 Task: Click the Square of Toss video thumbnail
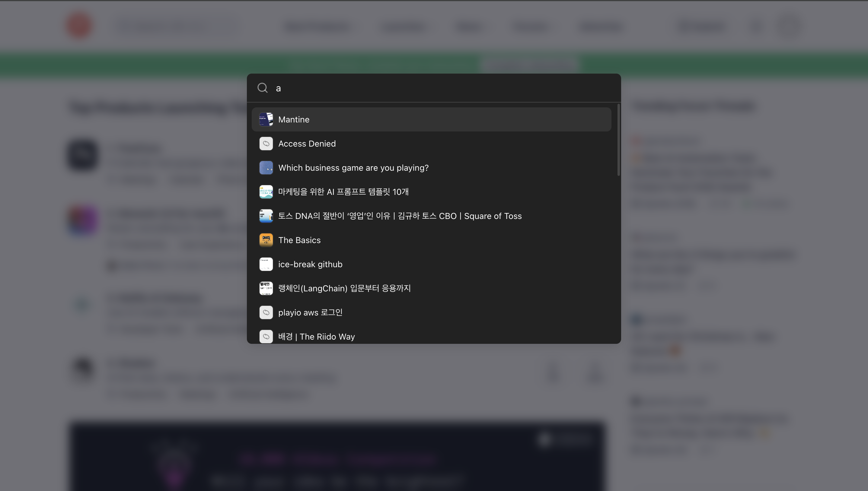pyautogui.click(x=266, y=216)
